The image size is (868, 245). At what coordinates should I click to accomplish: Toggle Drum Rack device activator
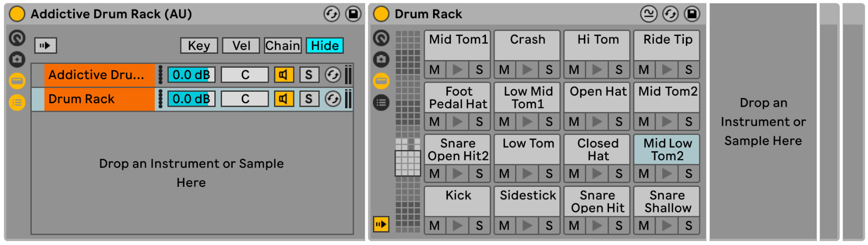[381, 14]
